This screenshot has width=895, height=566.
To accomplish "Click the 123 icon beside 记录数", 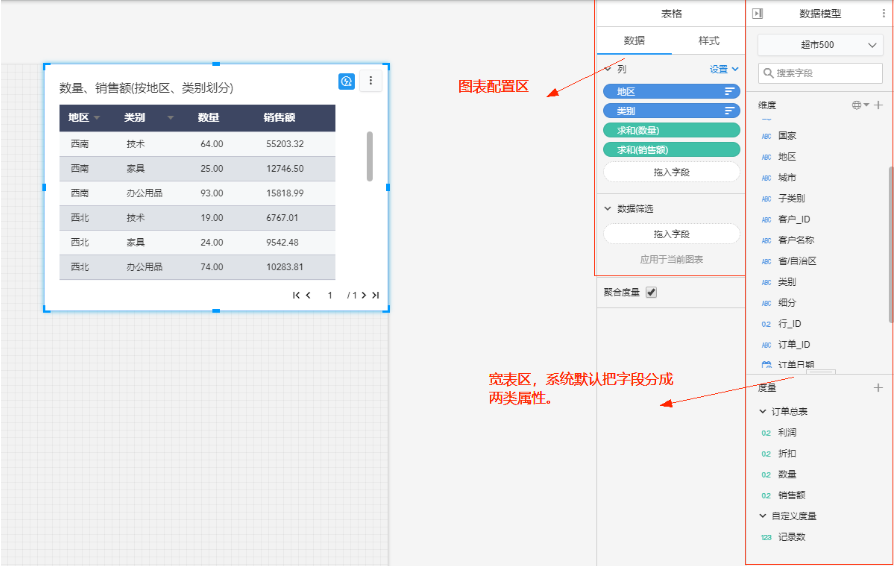I will [x=767, y=537].
